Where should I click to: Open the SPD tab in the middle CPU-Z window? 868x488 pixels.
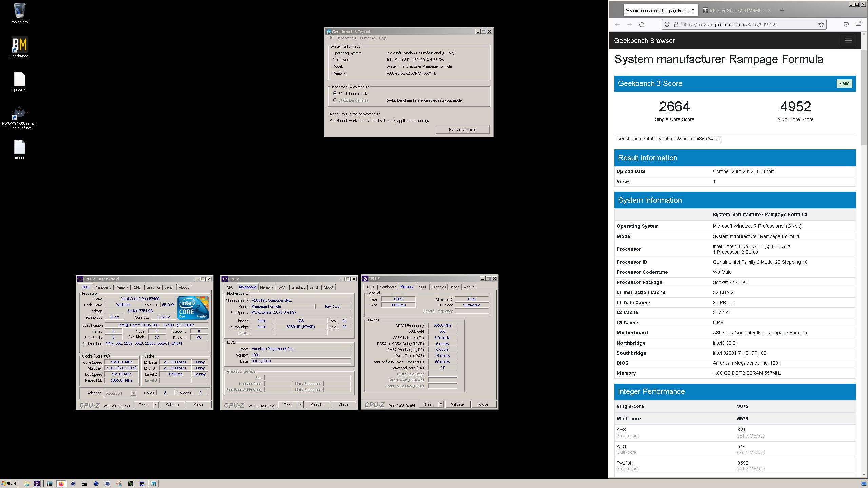(x=282, y=287)
